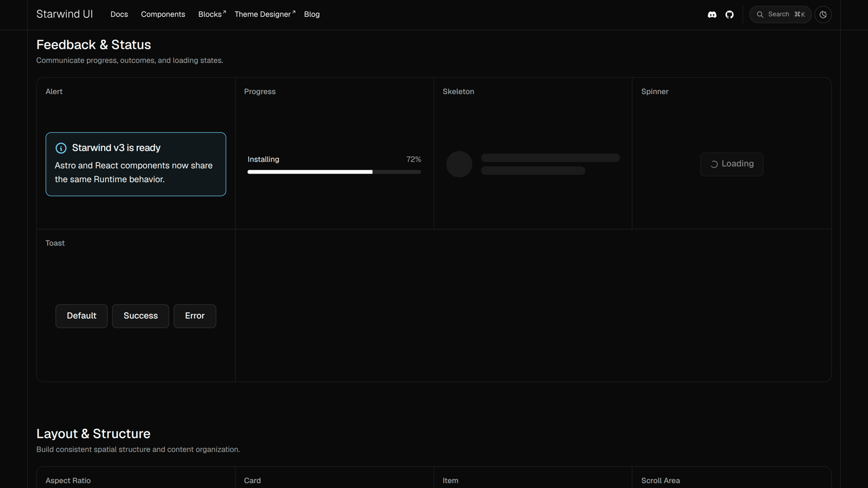
Task: Trigger the Success toast button
Action: 141,316
